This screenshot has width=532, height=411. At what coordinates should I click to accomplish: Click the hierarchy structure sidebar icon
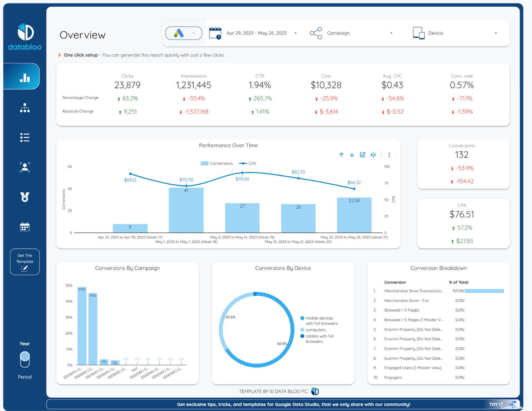point(25,108)
